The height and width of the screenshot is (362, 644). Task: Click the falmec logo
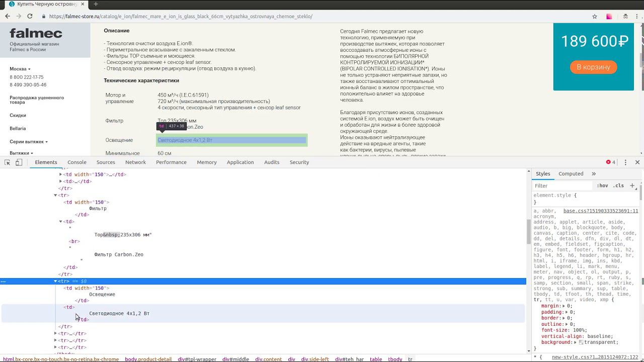(36, 34)
